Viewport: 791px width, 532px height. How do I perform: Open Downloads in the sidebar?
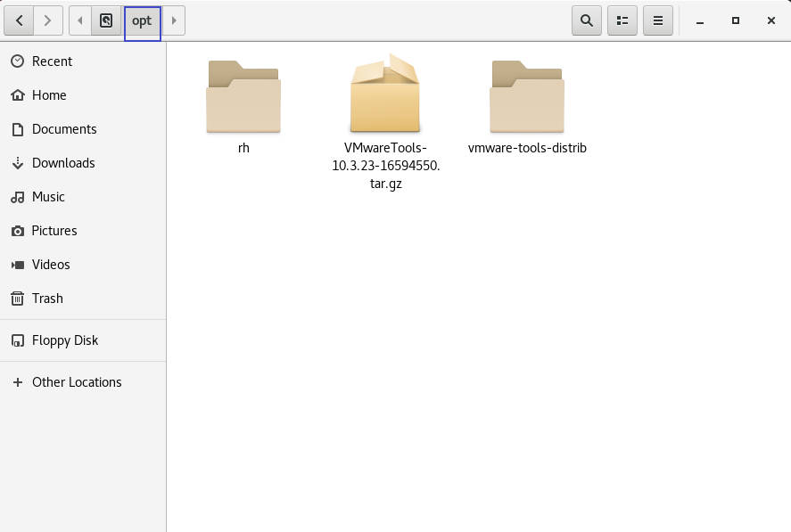click(x=83, y=163)
